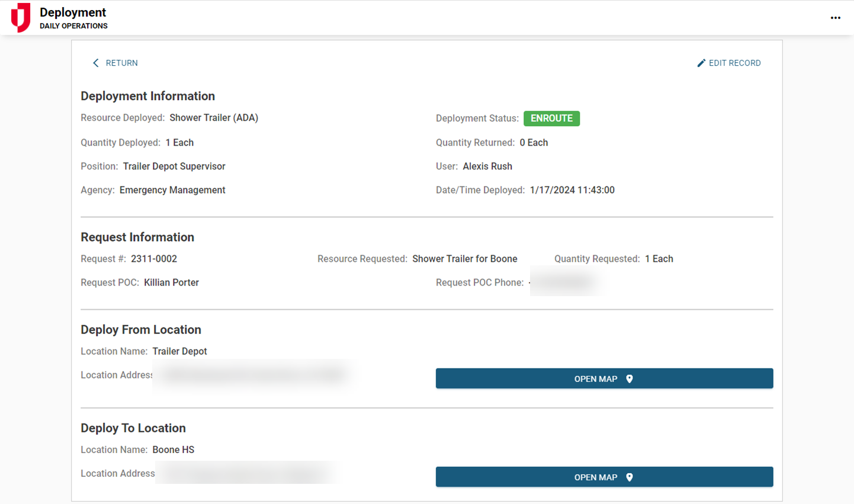
Task: Click the Request Information heading
Action: (x=137, y=237)
